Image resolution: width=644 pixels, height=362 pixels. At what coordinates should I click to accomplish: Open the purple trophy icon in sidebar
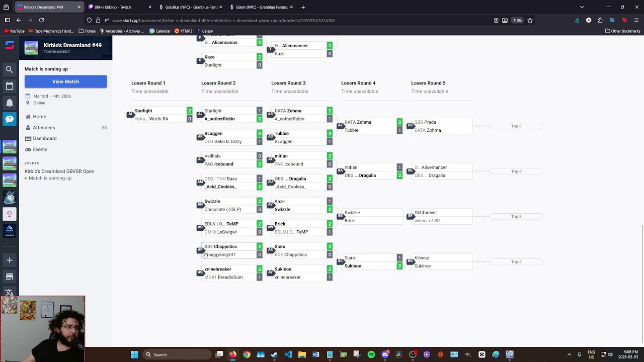pyautogui.click(x=9, y=214)
